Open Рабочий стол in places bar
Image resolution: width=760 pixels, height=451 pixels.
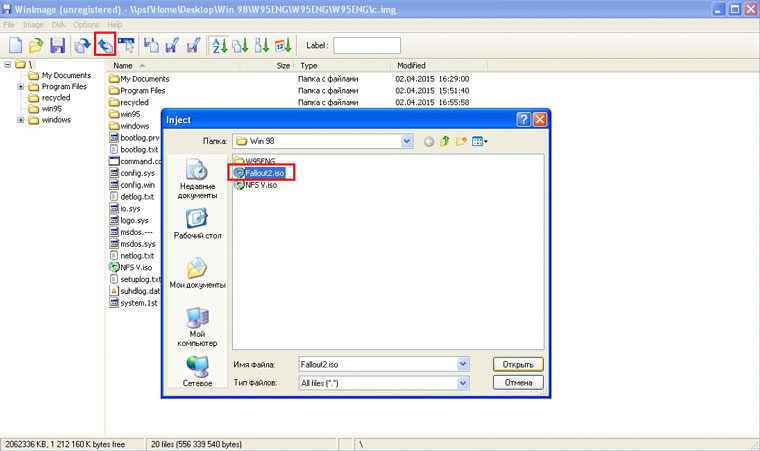pyautogui.click(x=197, y=224)
